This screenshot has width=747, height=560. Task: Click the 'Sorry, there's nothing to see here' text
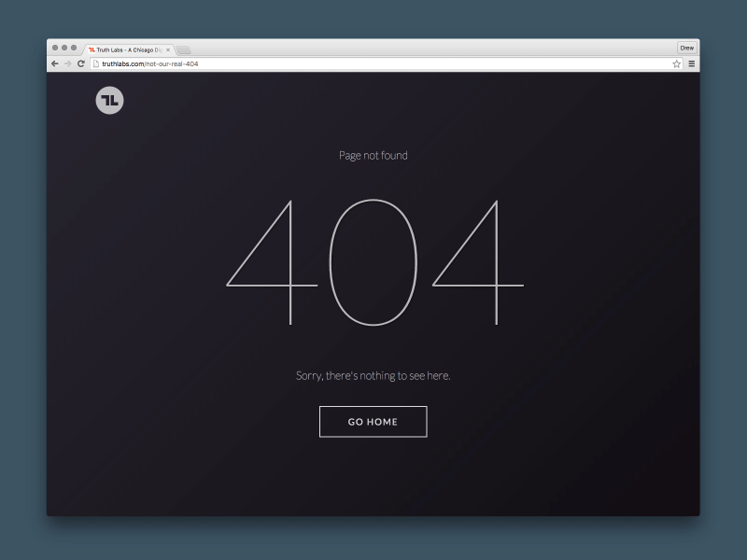coord(373,375)
